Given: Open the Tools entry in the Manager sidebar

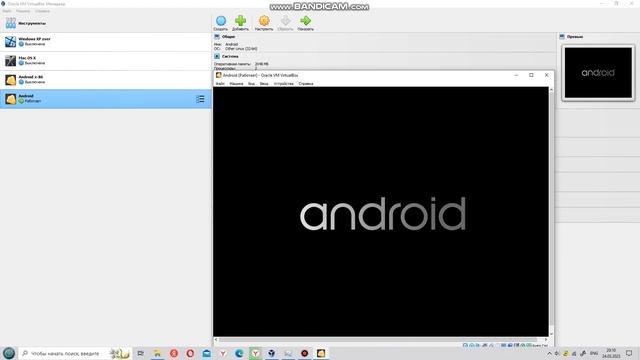Looking at the screenshot, I should (x=105, y=23).
